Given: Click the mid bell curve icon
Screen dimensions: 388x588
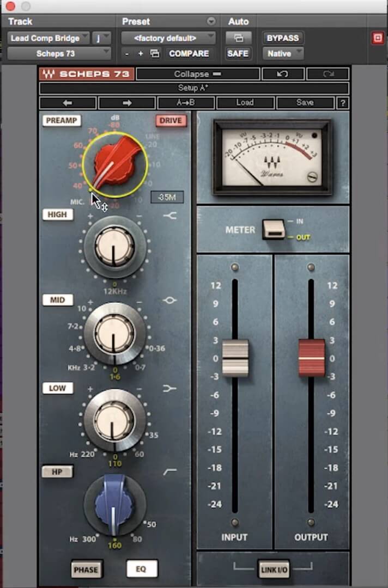Looking at the screenshot, I should click(x=169, y=301).
